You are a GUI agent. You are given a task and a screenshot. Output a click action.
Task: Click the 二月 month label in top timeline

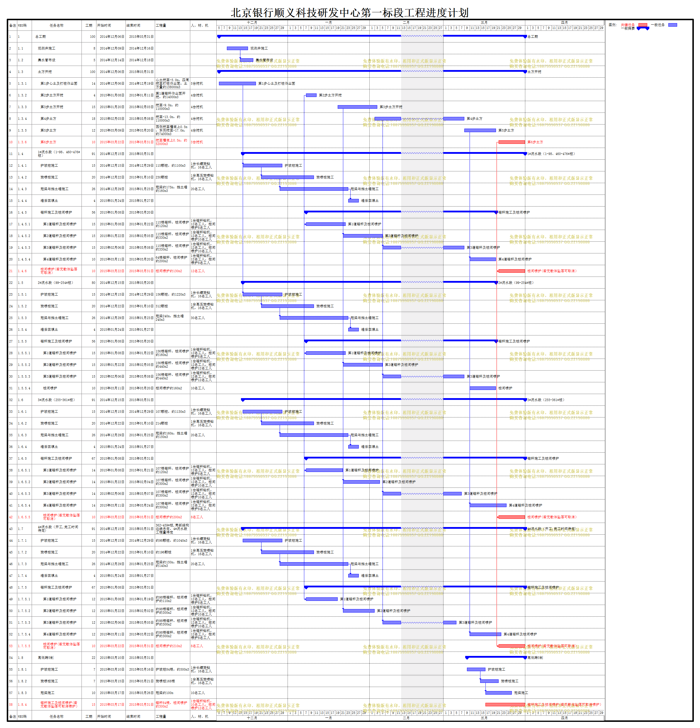[406, 23]
